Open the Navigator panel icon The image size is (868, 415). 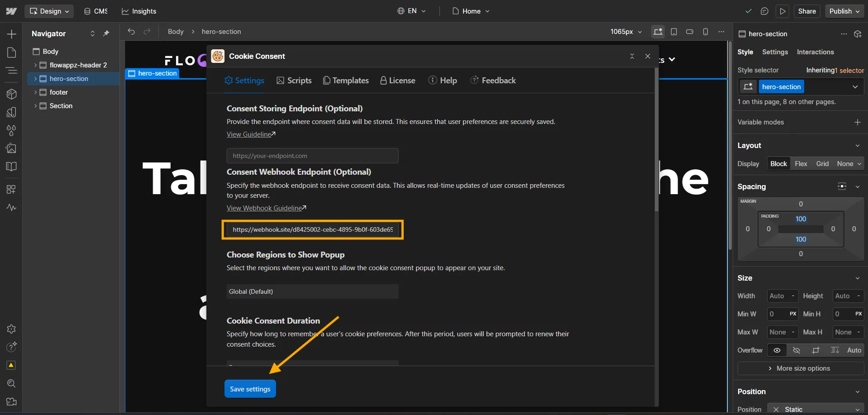click(x=12, y=71)
